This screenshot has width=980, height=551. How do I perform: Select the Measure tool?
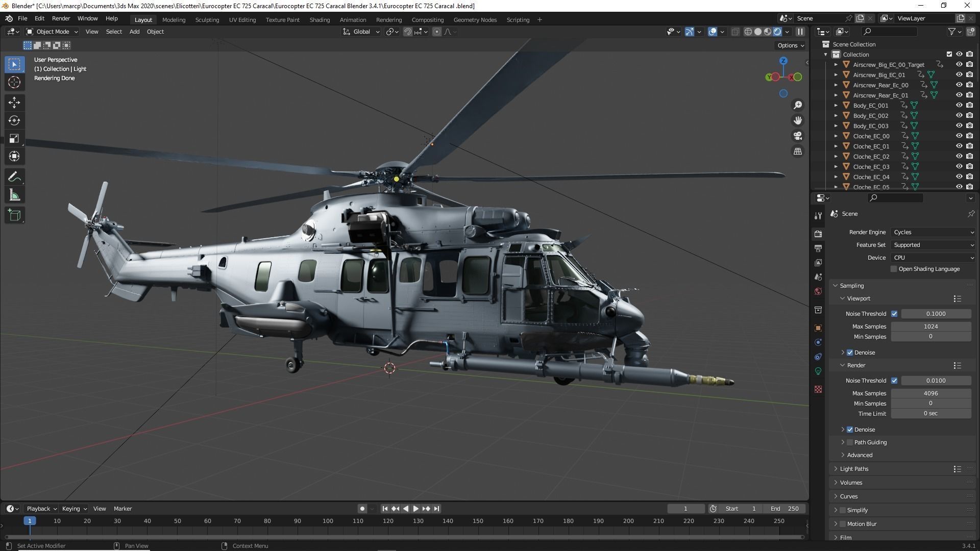tap(14, 195)
